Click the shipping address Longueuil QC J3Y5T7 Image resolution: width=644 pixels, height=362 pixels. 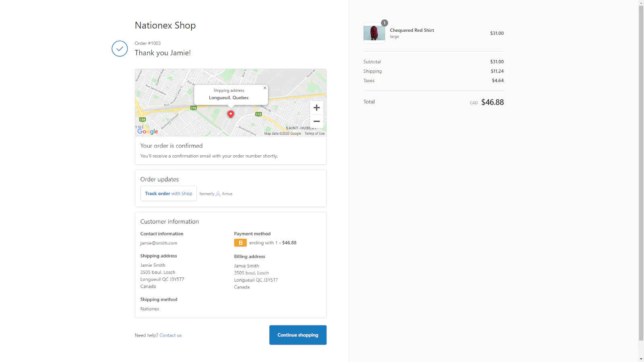point(162,280)
